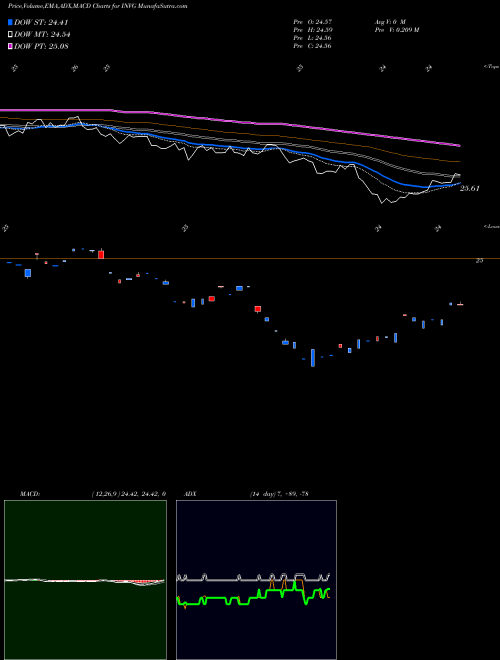This screenshot has height=660, width=500.
Task: Click the '<Tops' label at right edge
Action: tap(492, 67)
